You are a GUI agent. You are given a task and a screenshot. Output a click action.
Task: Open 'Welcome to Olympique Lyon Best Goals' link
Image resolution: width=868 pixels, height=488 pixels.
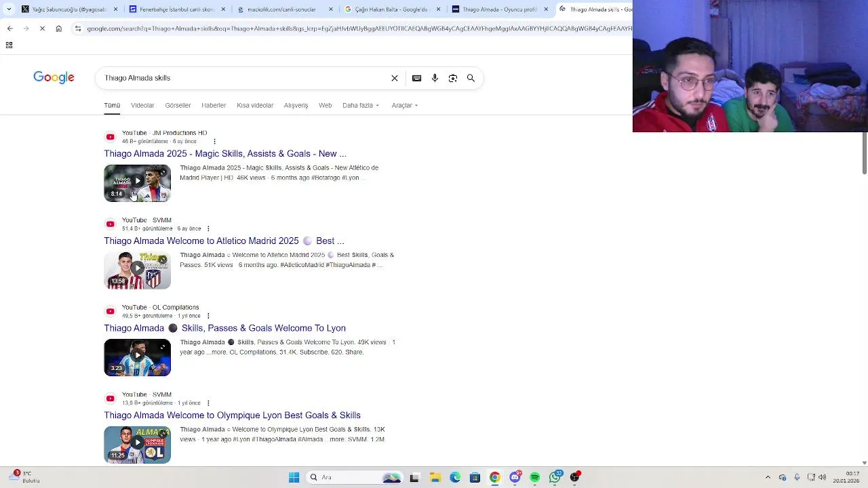tap(232, 415)
